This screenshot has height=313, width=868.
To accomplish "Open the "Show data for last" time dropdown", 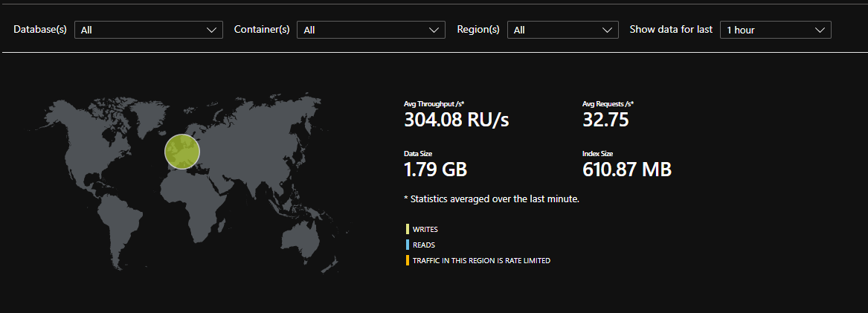I will pos(775,30).
